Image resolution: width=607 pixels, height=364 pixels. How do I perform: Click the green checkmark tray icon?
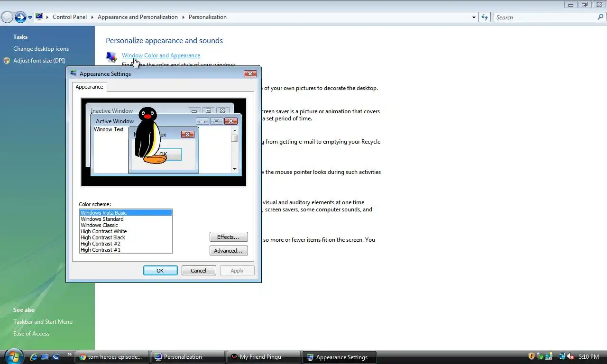(540, 356)
